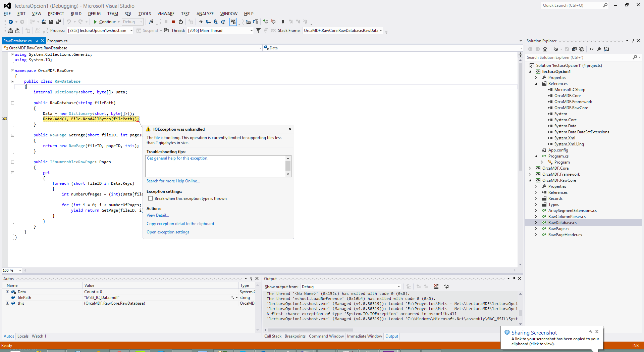Toggle auto-hide pin on Autos panel

click(251, 278)
